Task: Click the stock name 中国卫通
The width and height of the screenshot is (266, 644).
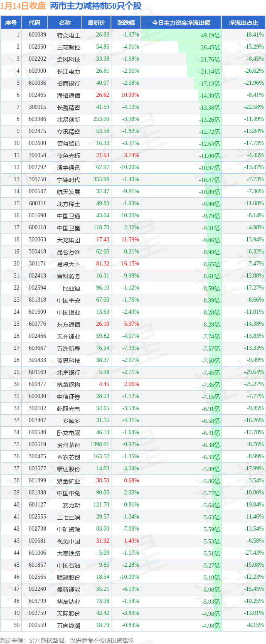Action: [x=69, y=216]
